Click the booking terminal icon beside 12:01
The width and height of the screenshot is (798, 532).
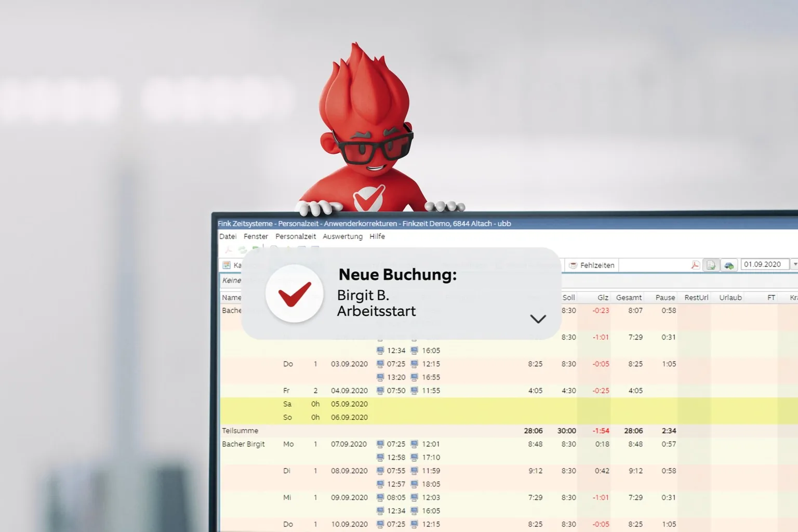click(x=414, y=444)
